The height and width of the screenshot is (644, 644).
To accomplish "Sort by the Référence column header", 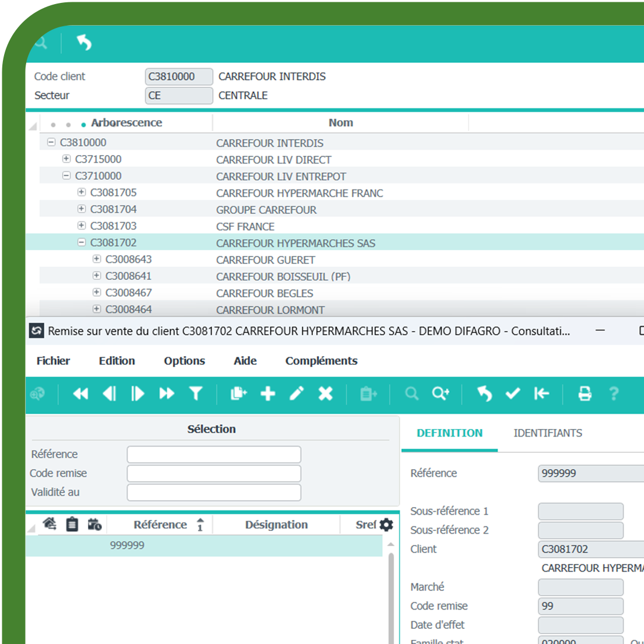I will (160, 525).
